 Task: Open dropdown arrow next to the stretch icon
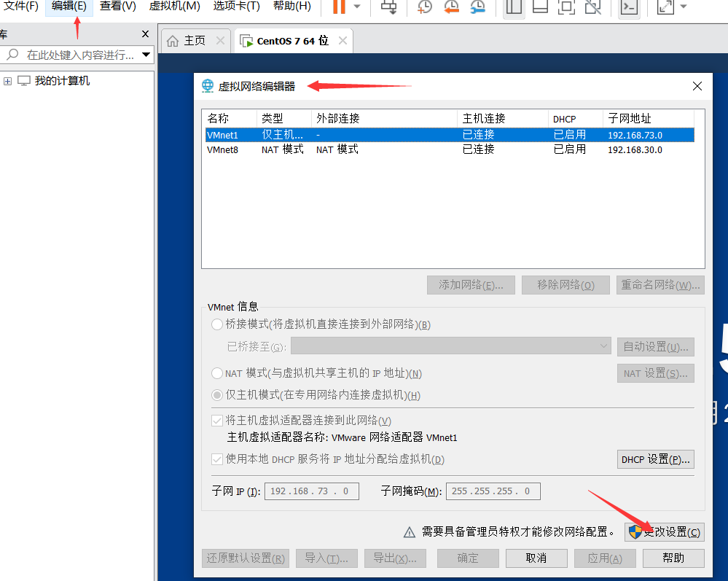684,7
